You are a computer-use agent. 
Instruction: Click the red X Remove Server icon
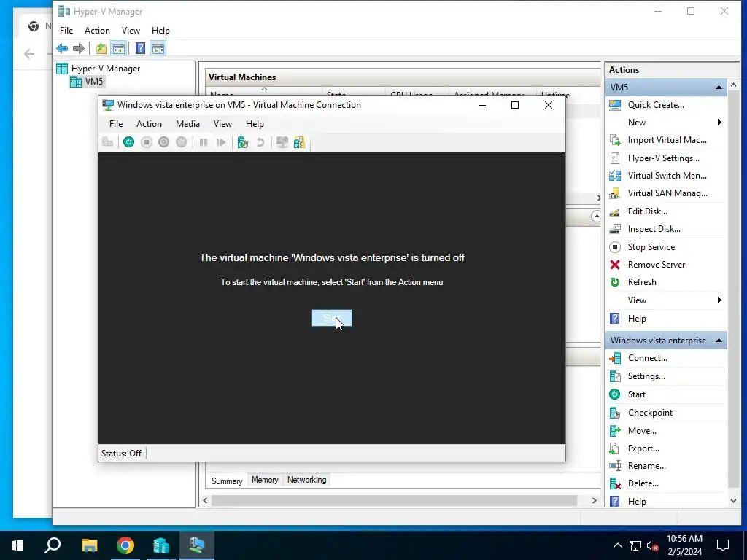pos(615,265)
